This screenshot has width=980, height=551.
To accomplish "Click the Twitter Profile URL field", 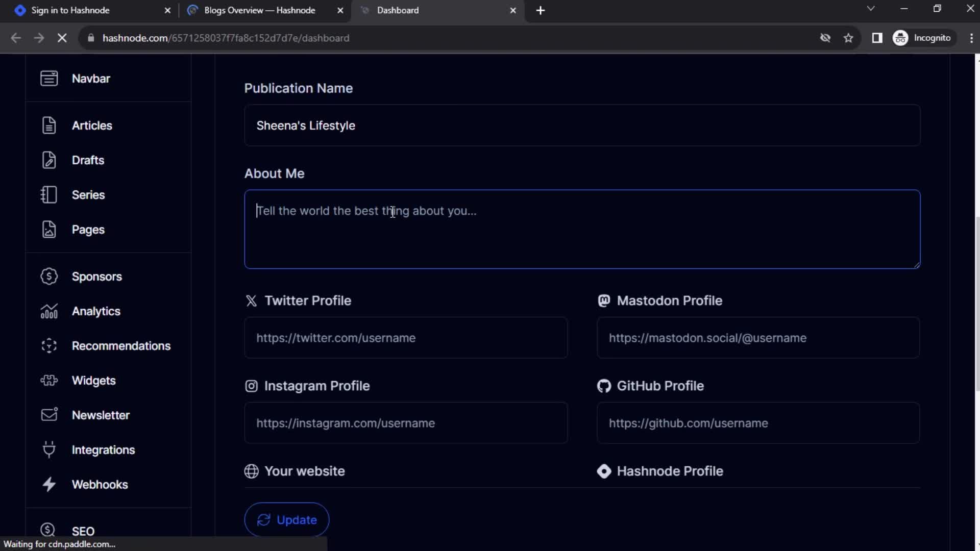I will pos(406,338).
